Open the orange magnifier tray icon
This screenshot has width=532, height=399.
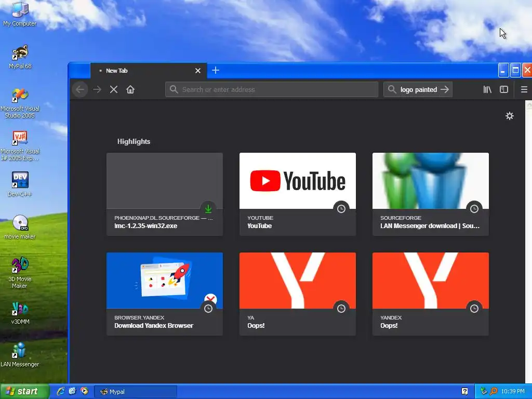(x=494, y=392)
